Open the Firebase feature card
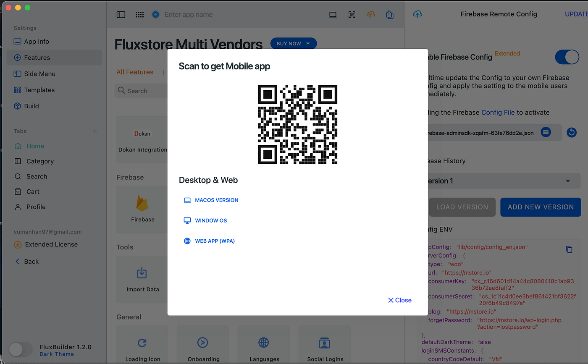The width and height of the screenshot is (588, 364). (142, 209)
